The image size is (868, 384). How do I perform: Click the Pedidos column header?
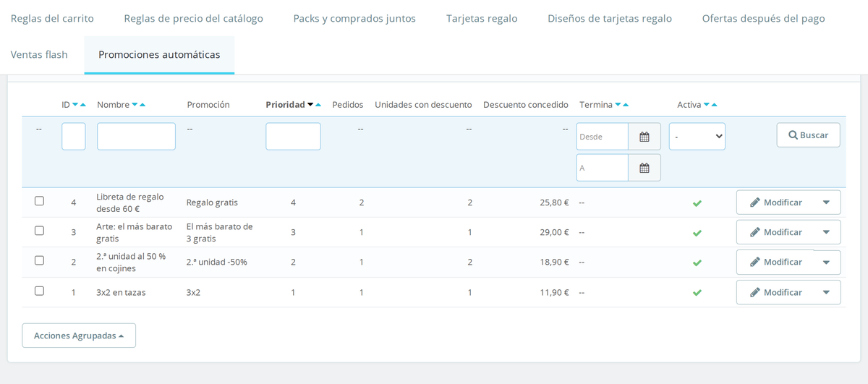[x=348, y=105]
